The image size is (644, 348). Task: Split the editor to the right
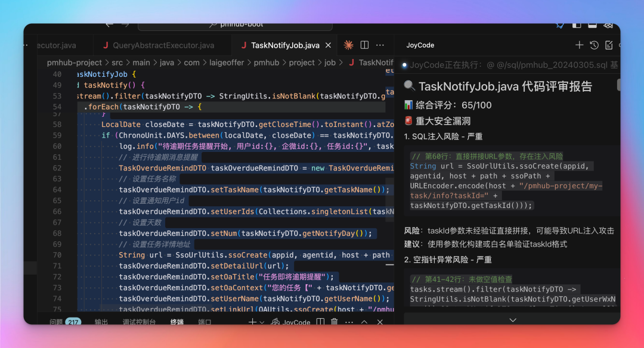coord(364,45)
